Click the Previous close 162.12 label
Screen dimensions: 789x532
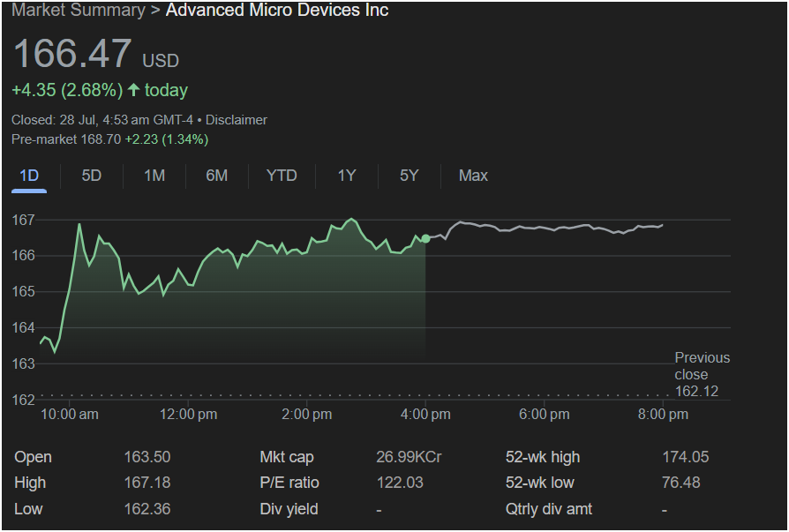click(702, 375)
